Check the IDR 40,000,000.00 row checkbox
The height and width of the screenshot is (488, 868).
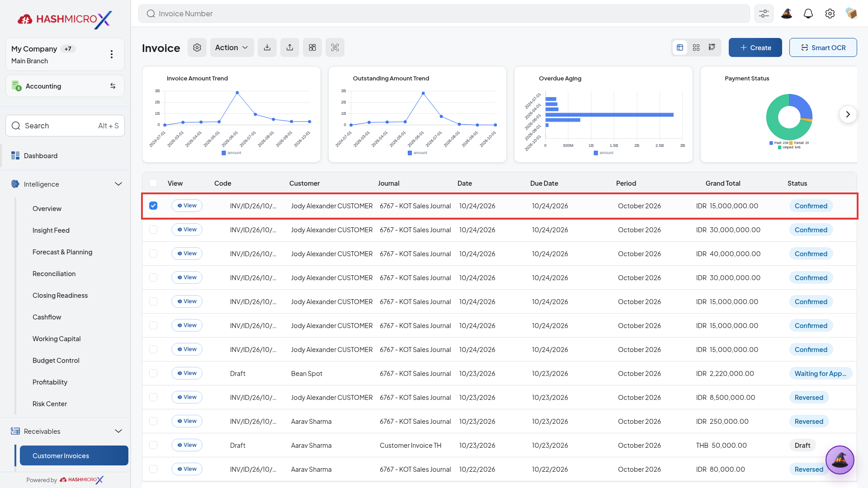point(153,253)
